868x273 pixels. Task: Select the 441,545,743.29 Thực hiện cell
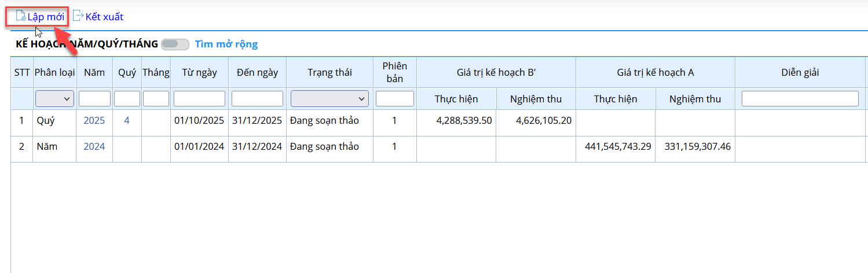coord(615,147)
